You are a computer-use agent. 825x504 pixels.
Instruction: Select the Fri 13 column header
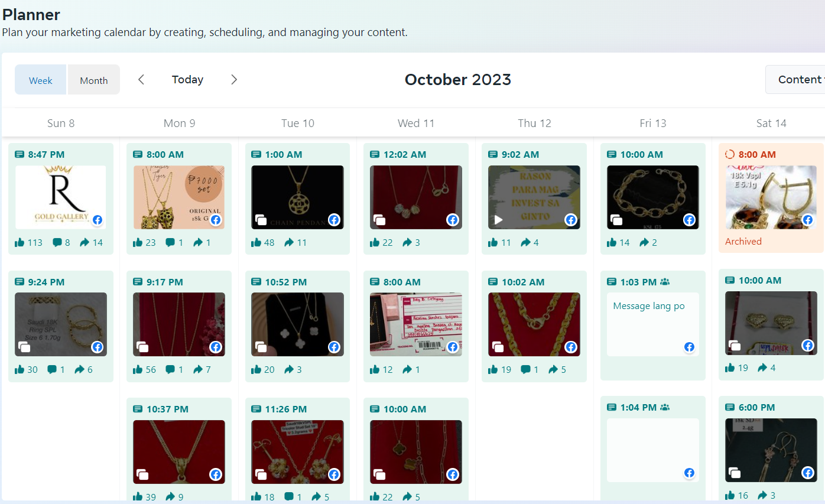tap(653, 123)
